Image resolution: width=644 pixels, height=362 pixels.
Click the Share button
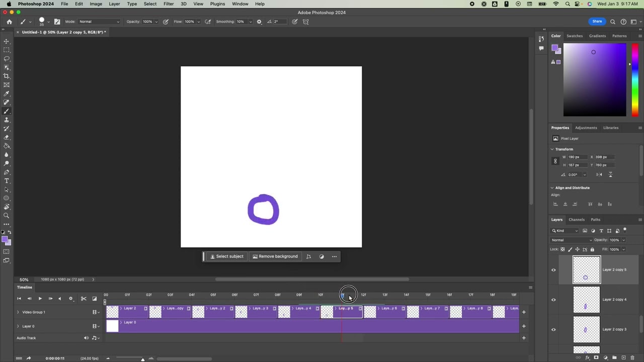pos(597,22)
